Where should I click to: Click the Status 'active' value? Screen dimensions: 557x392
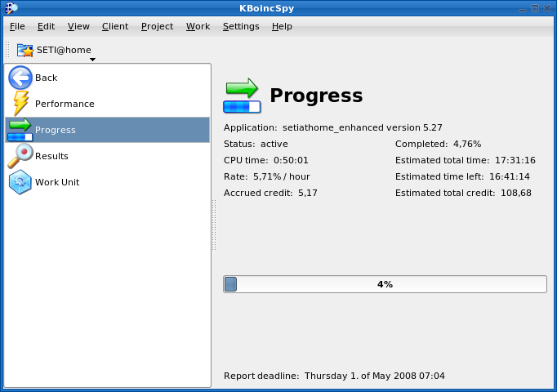point(274,144)
